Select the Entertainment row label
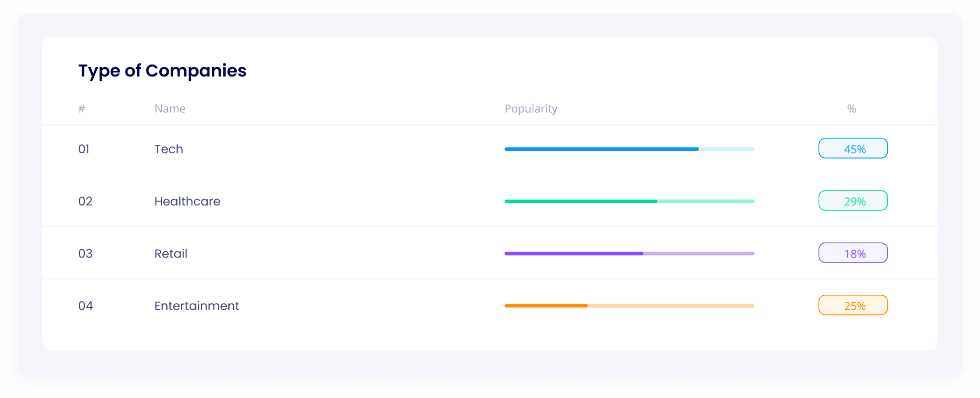 pos(196,306)
